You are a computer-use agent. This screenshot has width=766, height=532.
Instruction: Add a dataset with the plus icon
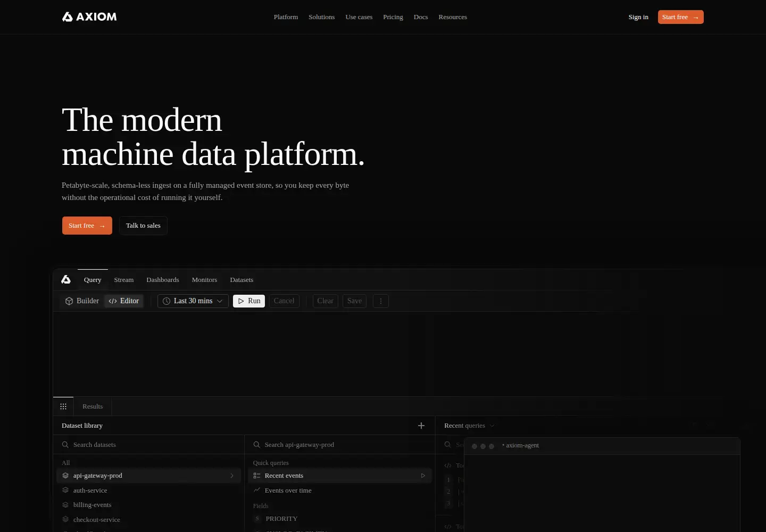point(421,426)
